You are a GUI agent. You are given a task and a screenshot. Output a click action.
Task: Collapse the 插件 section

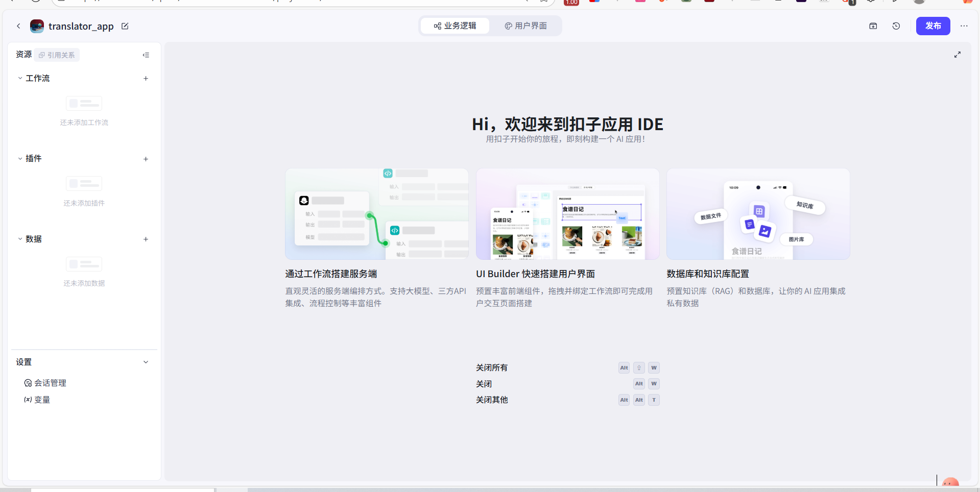[x=20, y=159]
